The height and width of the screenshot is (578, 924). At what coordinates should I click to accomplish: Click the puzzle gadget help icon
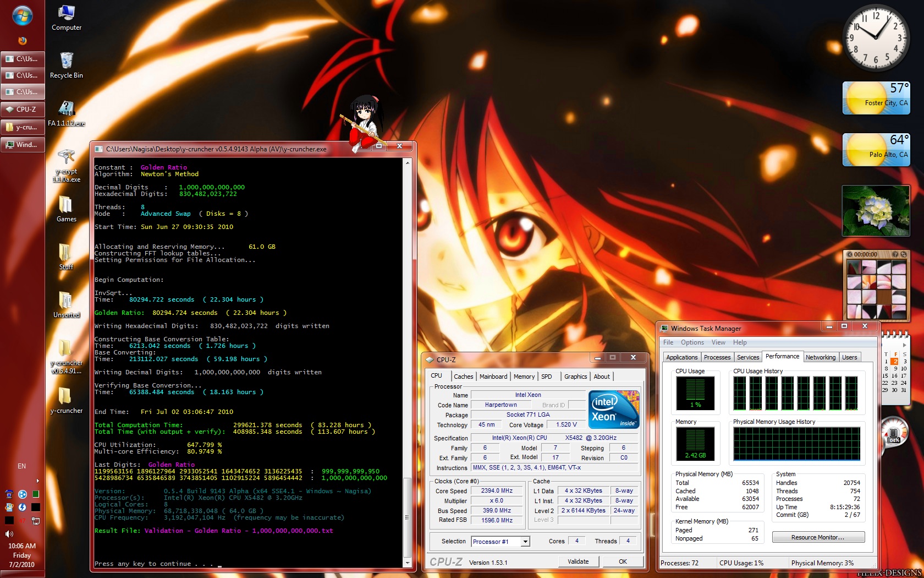[895, 254]
